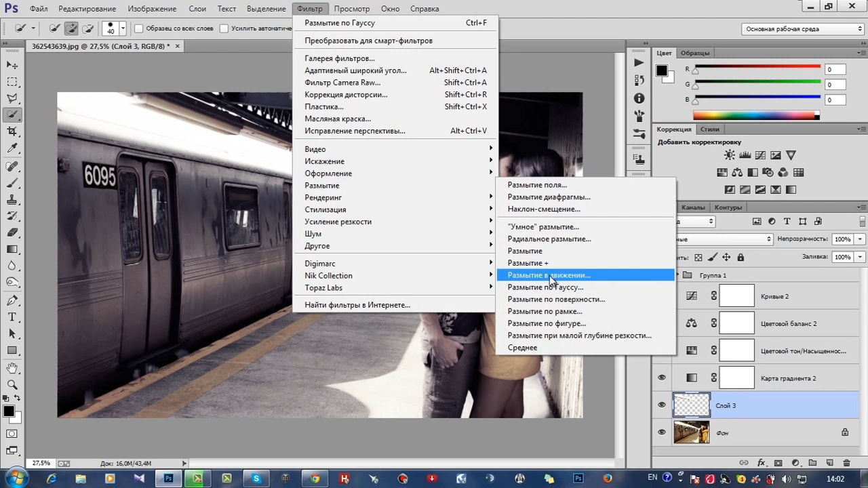Viewport: 868px width, 488px height.
Task: Select the Brush tool
Action: (12, 183)
